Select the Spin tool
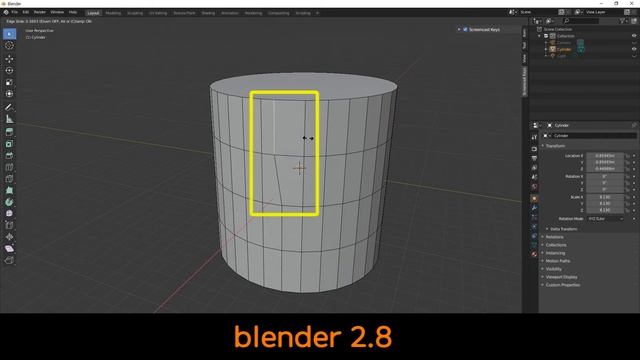640x360 pixels. (9, 202)
